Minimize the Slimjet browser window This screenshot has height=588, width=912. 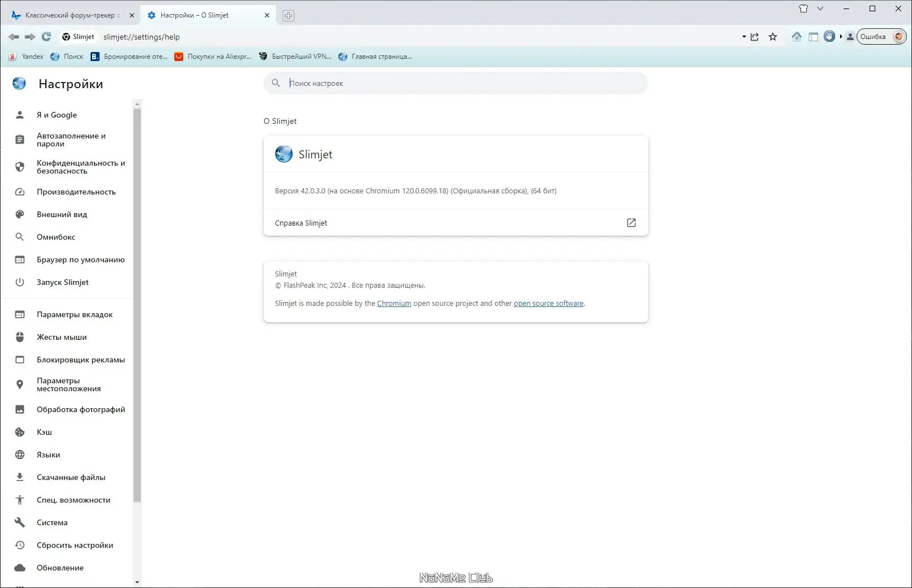coord(846,8)
